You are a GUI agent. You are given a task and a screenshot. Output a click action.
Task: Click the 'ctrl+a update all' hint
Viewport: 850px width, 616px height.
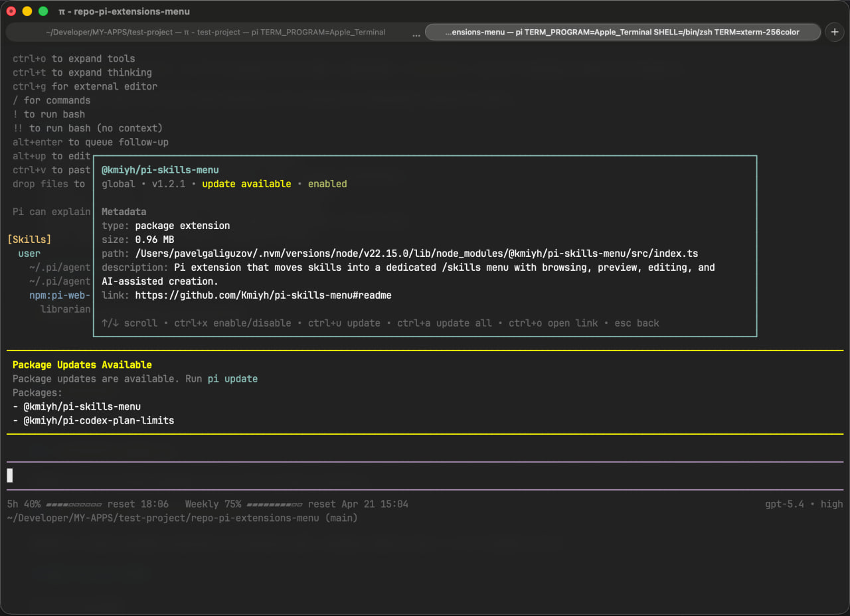[x=444, y=323]
